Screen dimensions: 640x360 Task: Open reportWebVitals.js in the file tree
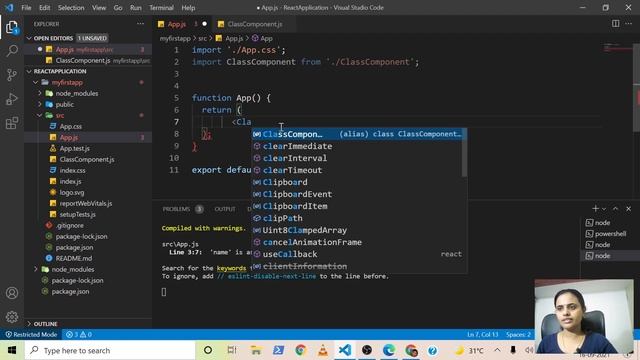(x=86, y=204)
